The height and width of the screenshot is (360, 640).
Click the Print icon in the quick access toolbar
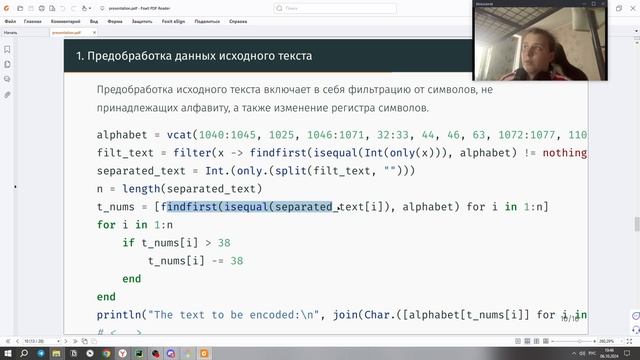[42, 8]
